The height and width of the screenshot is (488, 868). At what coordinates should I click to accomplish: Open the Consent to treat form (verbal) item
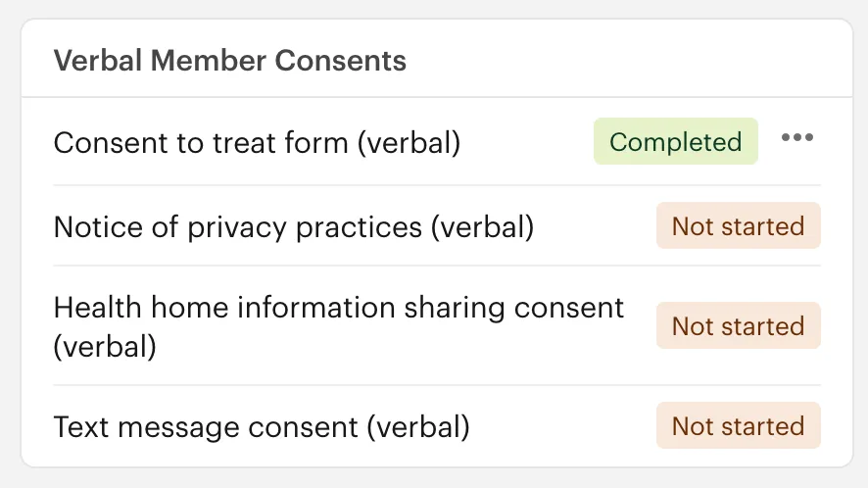257,143
